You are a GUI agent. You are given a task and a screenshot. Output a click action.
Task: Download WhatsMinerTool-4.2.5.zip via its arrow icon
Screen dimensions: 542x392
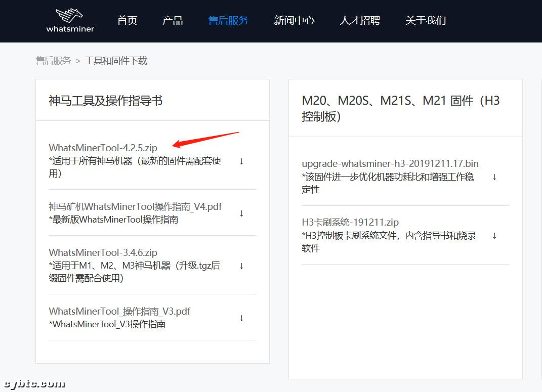pyautogui.click(x=241, y=161)
